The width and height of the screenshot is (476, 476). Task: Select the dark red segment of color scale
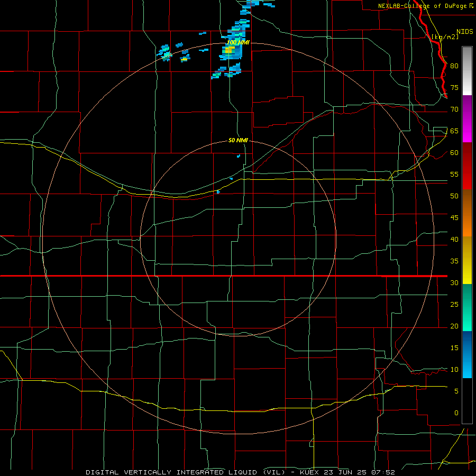coord(467,166)
